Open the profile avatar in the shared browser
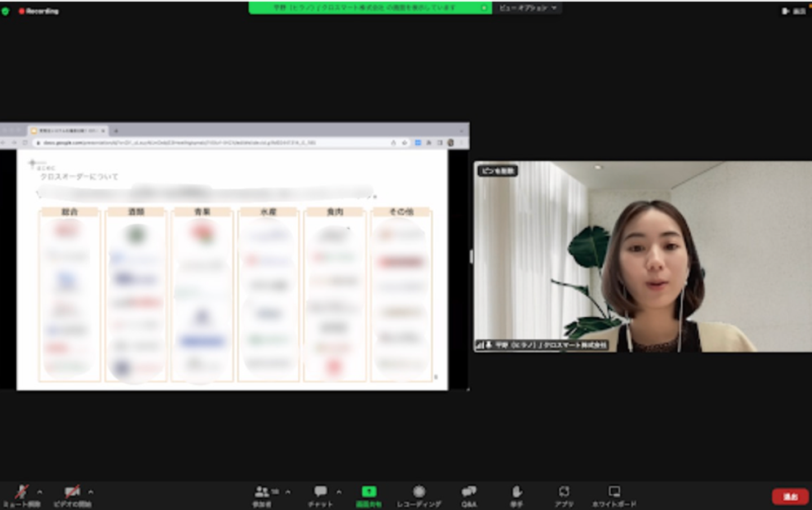 451,143
